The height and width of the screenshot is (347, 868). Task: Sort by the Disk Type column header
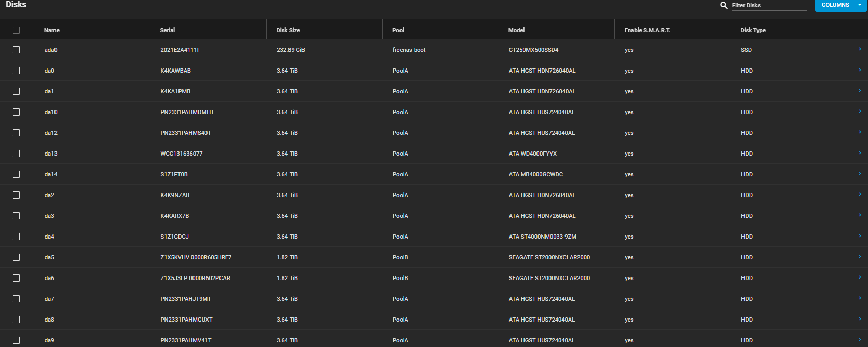[x=753, y=30]
